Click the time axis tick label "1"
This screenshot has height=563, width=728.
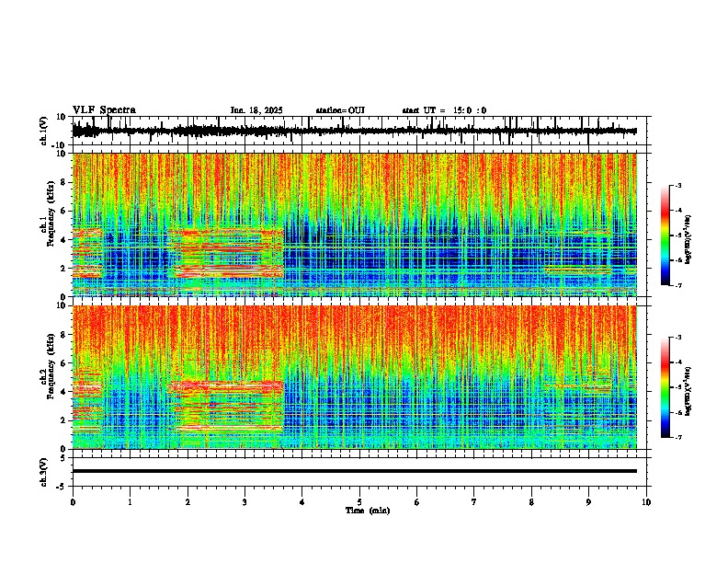130,502
